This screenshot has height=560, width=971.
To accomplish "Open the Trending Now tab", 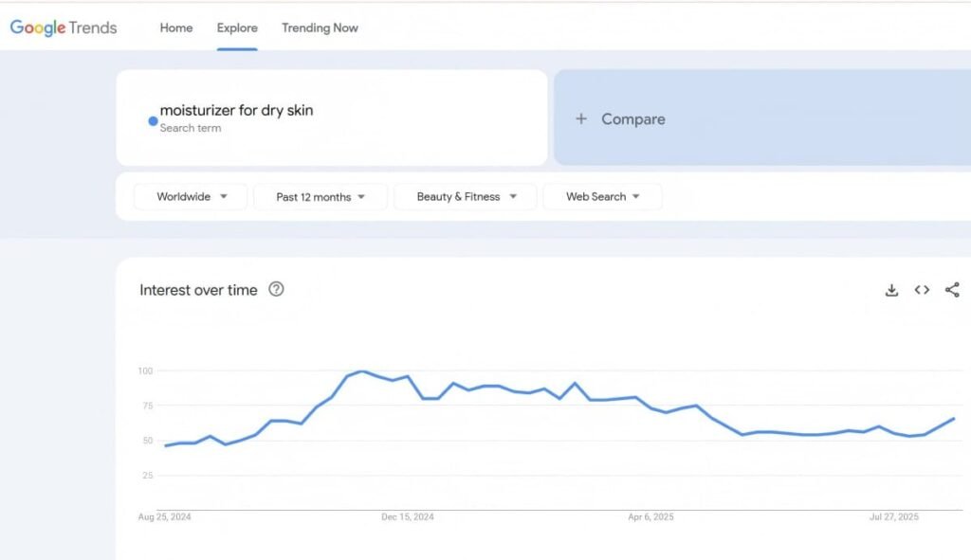I will click(320, 27).
